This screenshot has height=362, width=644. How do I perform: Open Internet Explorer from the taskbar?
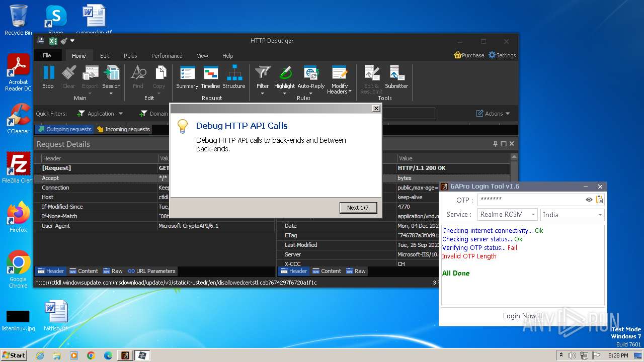point(40,355)
